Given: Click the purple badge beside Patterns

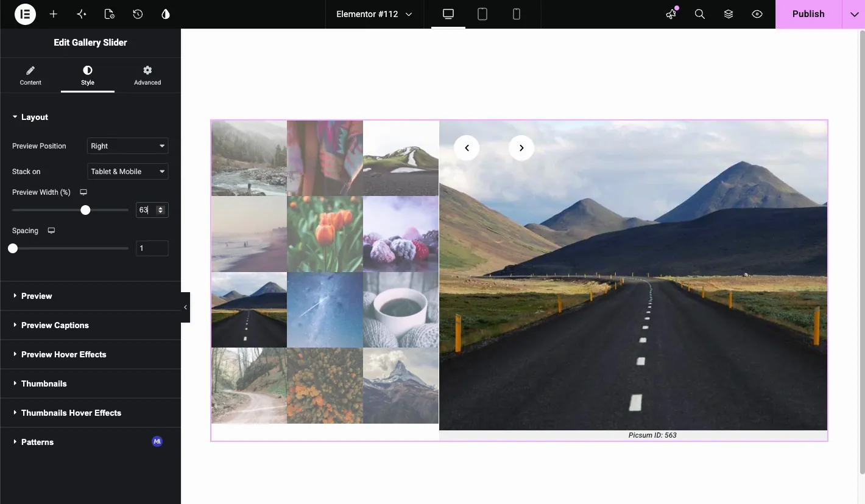Looking at the screenshot, I should (157, 441).
